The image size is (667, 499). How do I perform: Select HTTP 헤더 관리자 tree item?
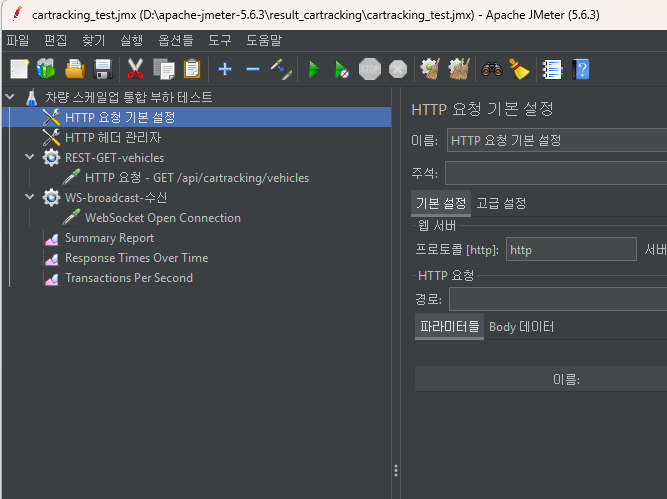point(113,137)
